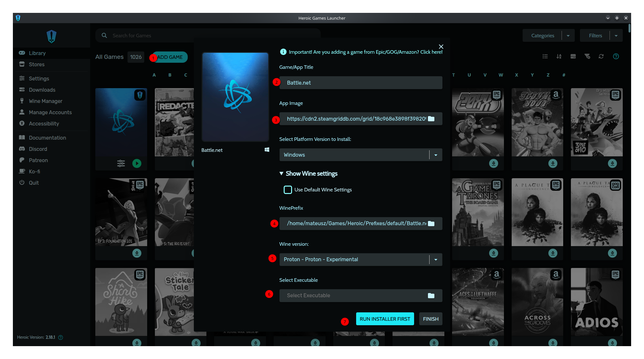This screenshot has width=644, height=359.
Task: Click the refresh library icon
Action: pyautogui.click(x=601, y=56)
